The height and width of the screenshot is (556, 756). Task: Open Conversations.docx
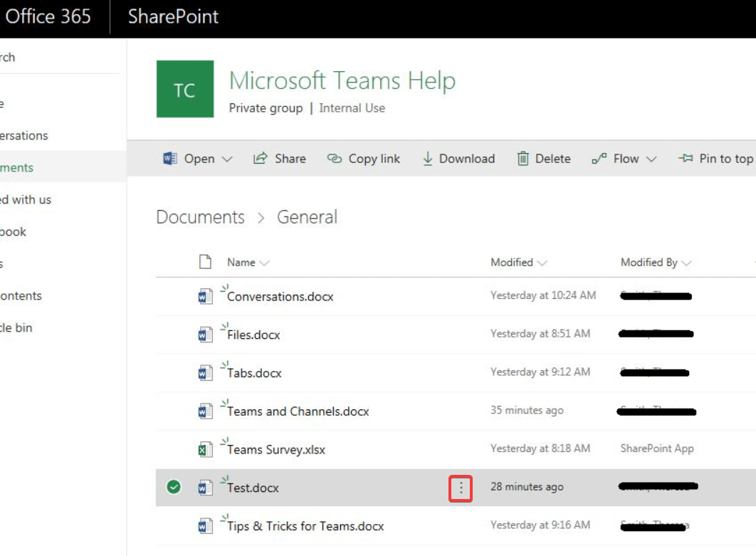[x=280, y=297]
